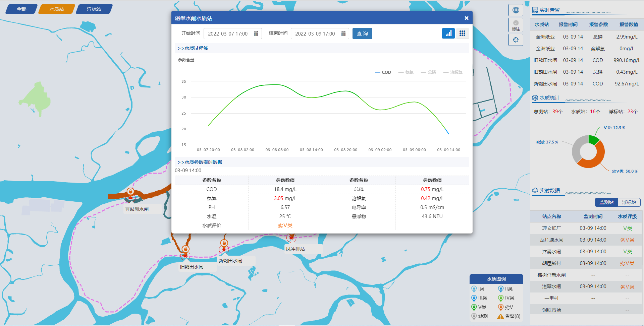Toggle 溶解氧 series in chart legend
This screenshot has width=644, height=326.
click(453, 72)
